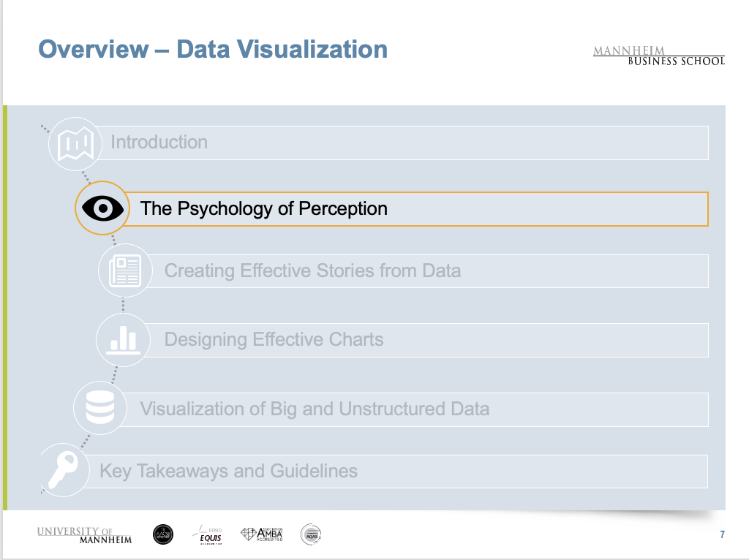Click the AMBA Accredited logo
Viewport: 749px width, 560px height.
(x=262, y=535)
